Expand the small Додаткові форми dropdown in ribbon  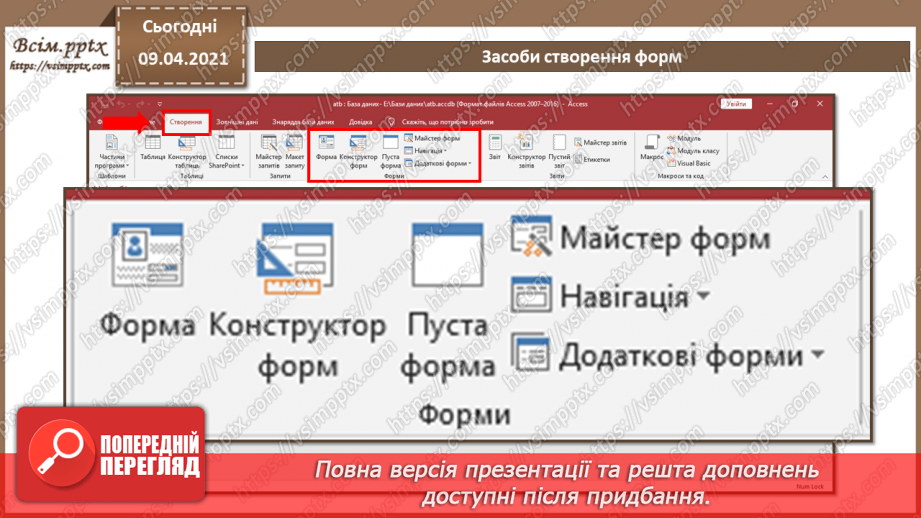coord(440,163)
